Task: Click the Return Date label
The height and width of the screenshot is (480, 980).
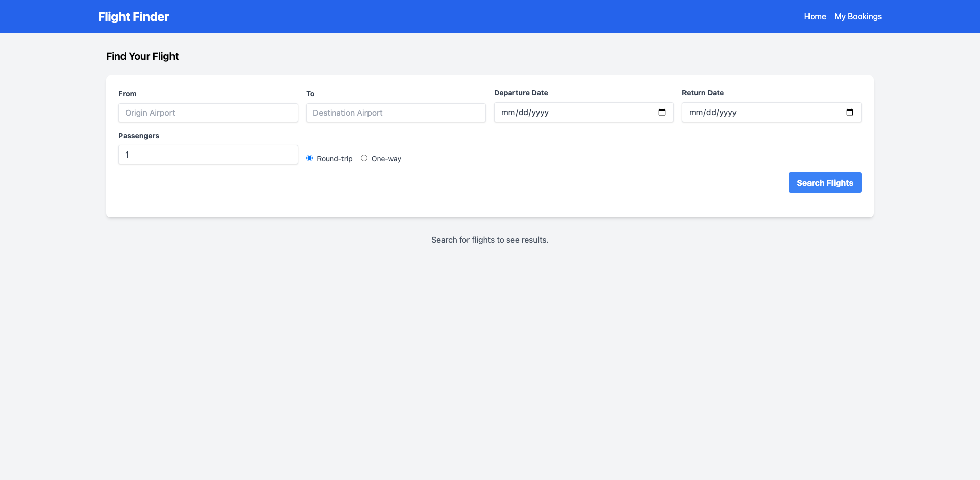Action: (702, 93)
